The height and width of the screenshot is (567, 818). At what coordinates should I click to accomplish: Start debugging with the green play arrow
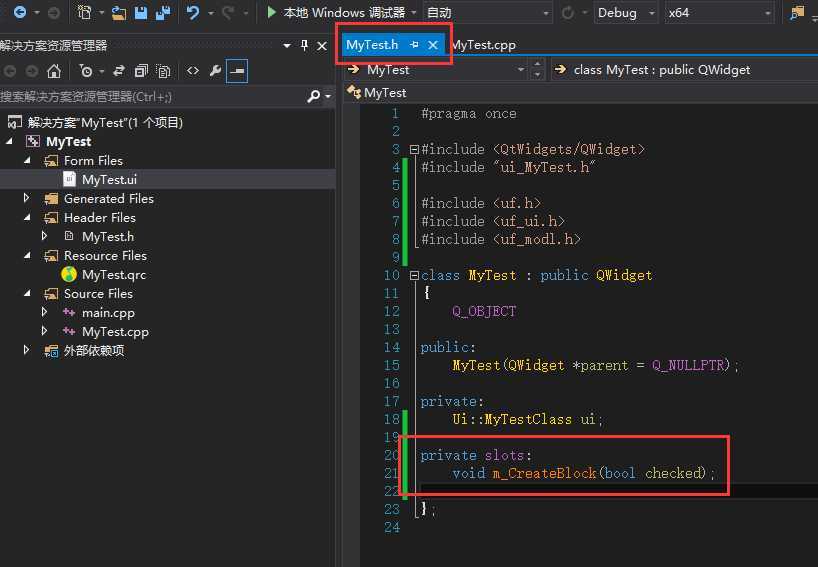pos(271,12)
